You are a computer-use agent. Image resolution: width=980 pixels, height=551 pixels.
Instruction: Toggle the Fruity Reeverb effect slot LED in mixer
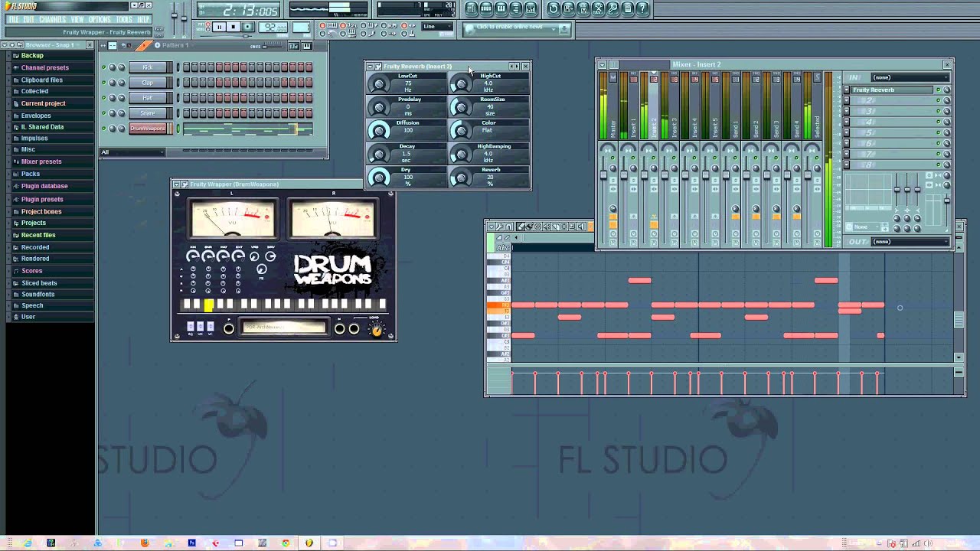pos(939,90)
